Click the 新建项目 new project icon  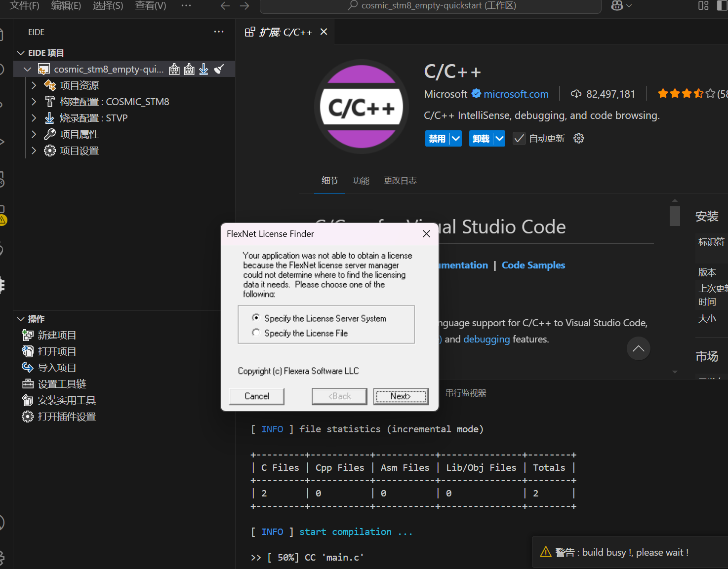tap(28, 335)
